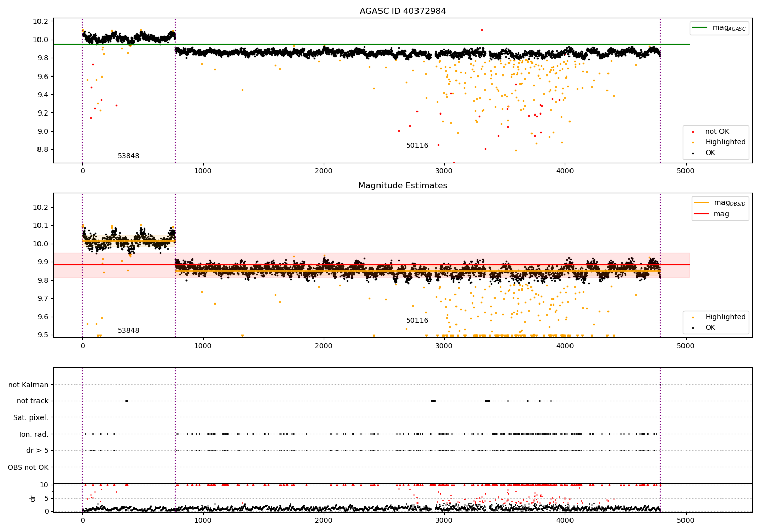Select the 50116 label in Magnitude Estimates plot

coord(417,321)
